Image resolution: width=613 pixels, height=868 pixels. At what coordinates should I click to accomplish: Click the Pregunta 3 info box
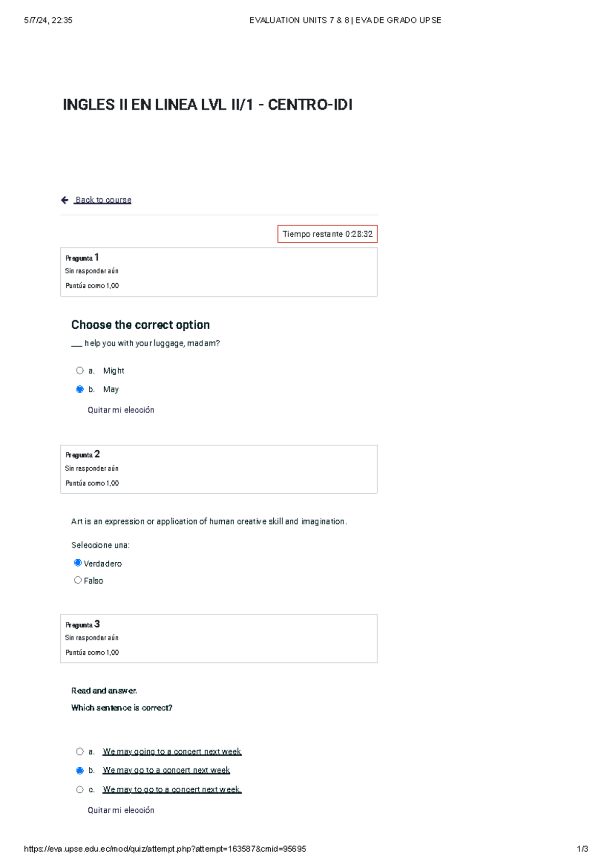(219, 638)
